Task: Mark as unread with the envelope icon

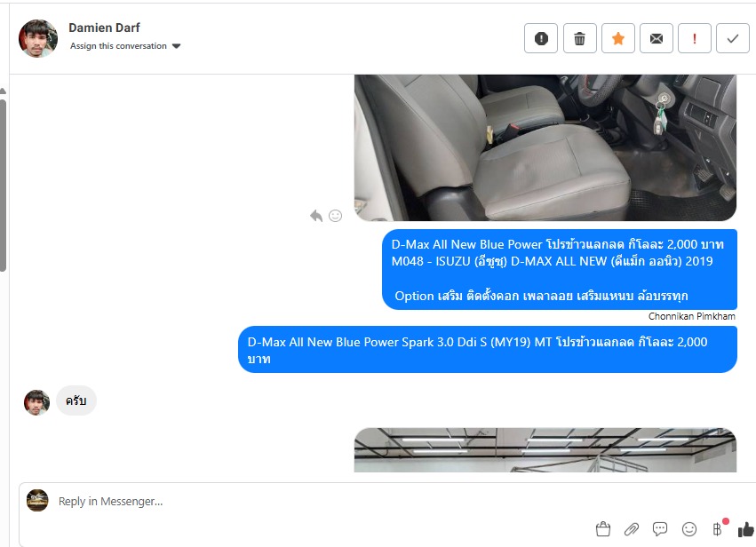Action: [657, 38]
